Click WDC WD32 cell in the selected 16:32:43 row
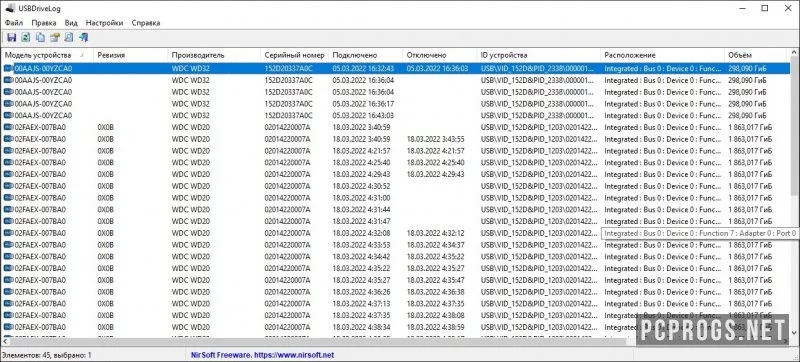This screenshot has width=800, height=362. click(191, 68)
